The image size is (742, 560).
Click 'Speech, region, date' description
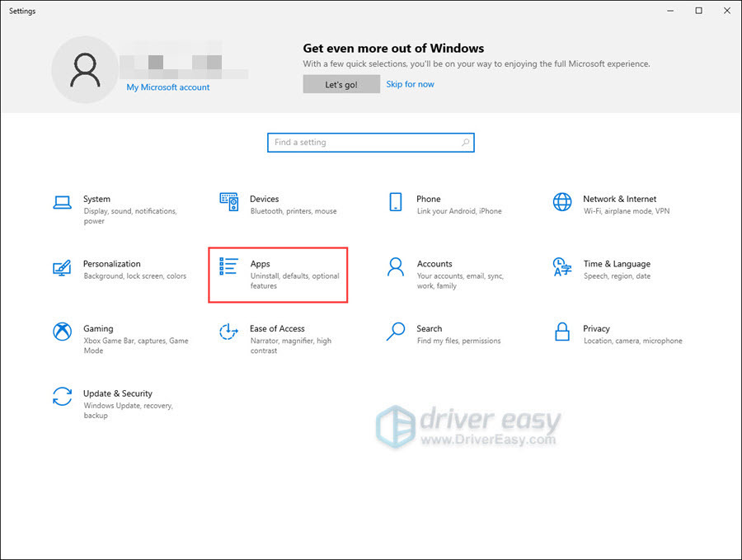click(x=617, y=276)
